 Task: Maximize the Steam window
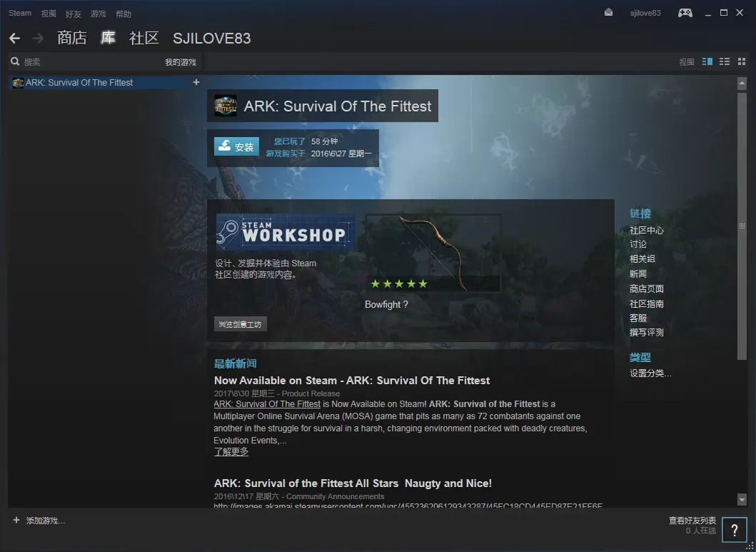coord(724,13)
